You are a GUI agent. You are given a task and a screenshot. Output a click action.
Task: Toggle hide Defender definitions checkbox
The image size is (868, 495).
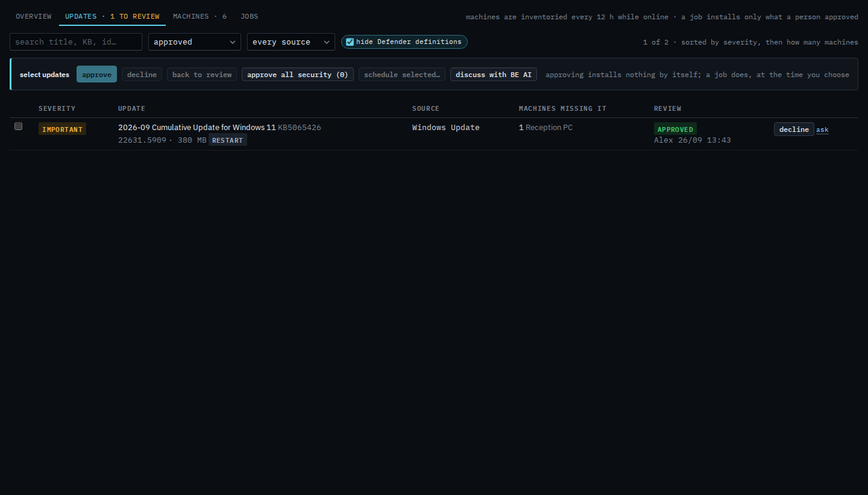(350, 42)
